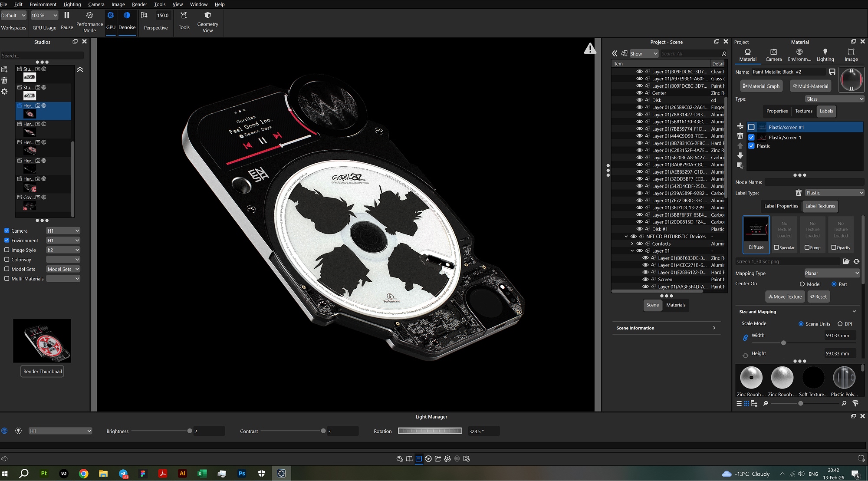The image size is (868, 481).
Task: Uncheck the Plastic label checkbox
Action: point(752,146)
